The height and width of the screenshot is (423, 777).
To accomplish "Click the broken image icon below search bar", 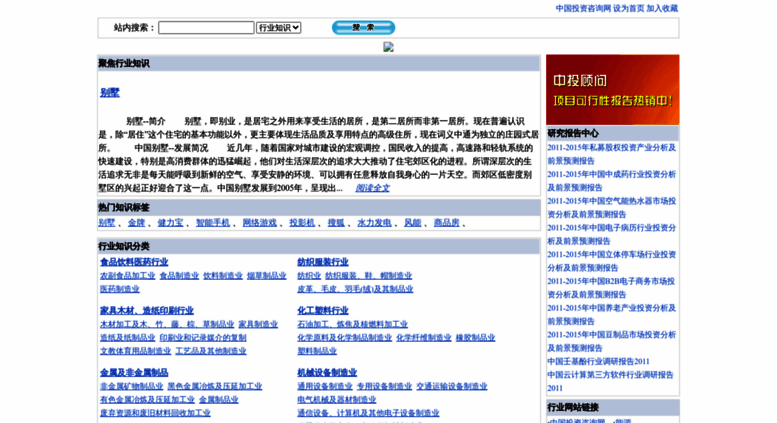I will click(x=388, y=47).
